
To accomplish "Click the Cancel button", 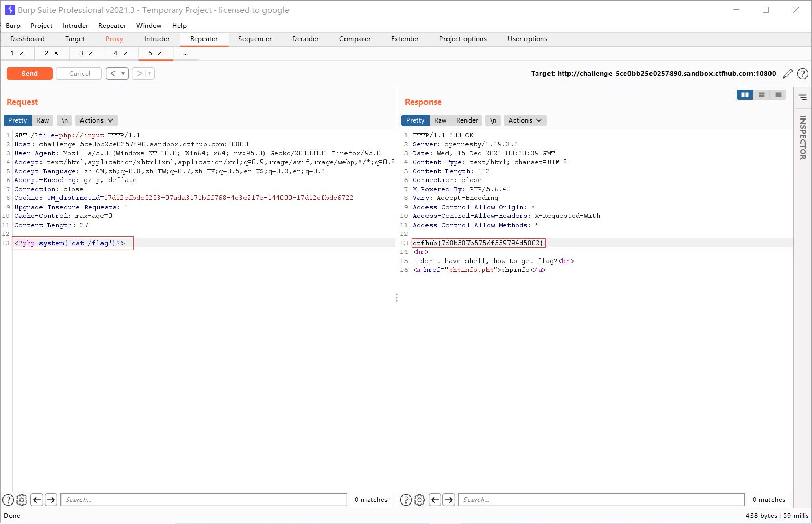I will [79, 74].
